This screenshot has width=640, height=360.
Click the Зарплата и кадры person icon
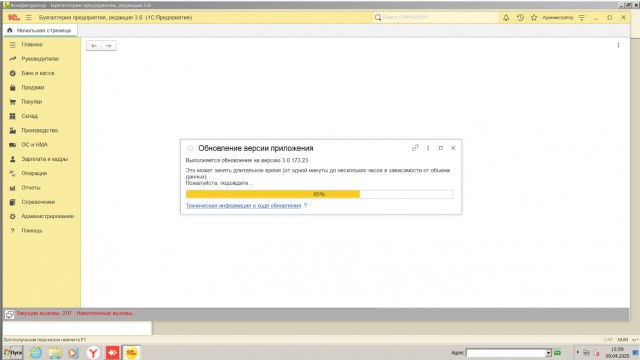click(x=13, y=159)
